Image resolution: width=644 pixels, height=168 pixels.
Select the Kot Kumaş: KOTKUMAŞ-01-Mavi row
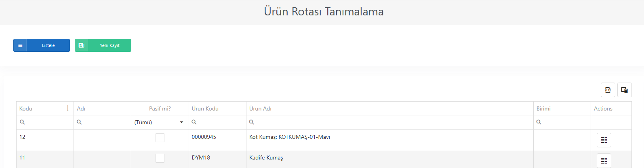[x=324, y=140]
